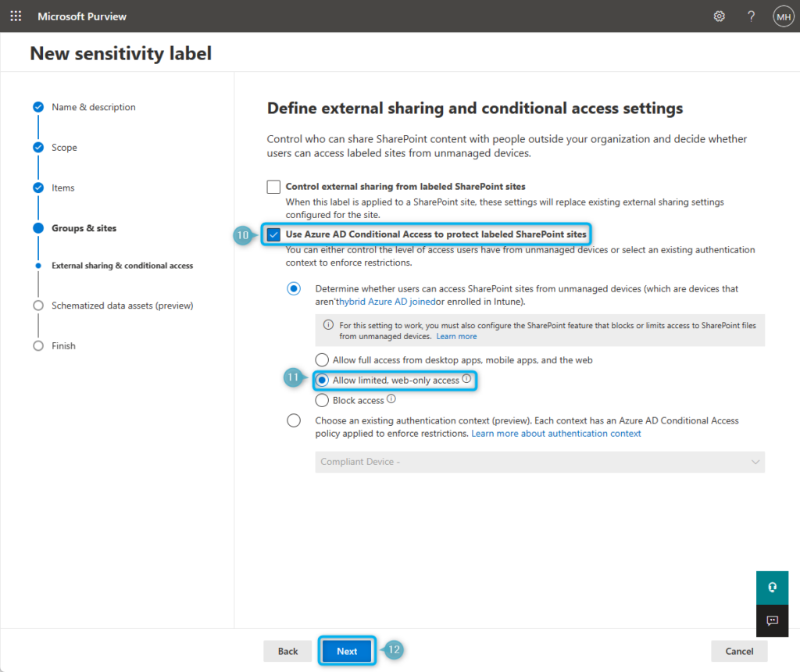This screenshot has width=800, height=672.
Task: Click the Next button
Action: click(347, 651)
